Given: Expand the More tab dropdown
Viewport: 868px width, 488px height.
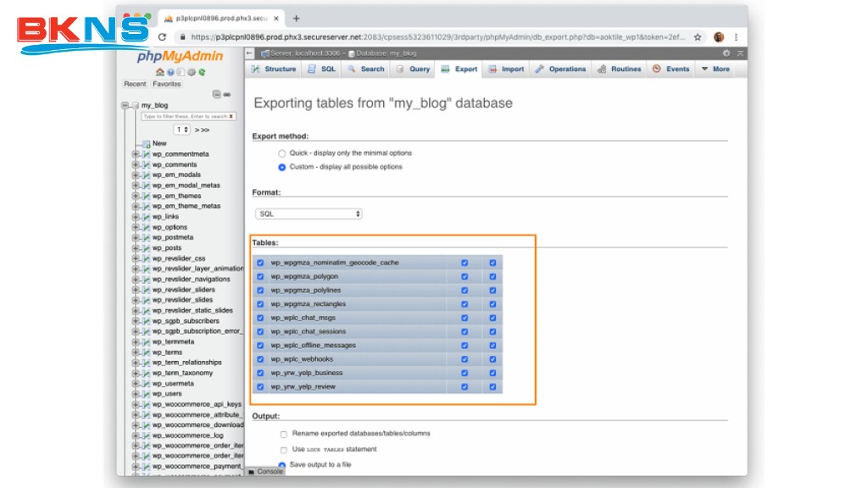Looking at the screenshot, I should point(715,69).
